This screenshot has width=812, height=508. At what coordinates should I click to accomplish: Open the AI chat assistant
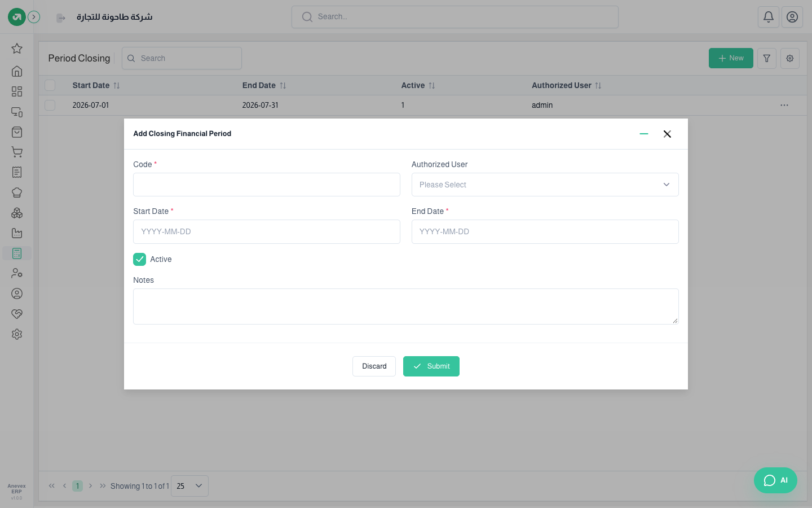pos(775,480)
